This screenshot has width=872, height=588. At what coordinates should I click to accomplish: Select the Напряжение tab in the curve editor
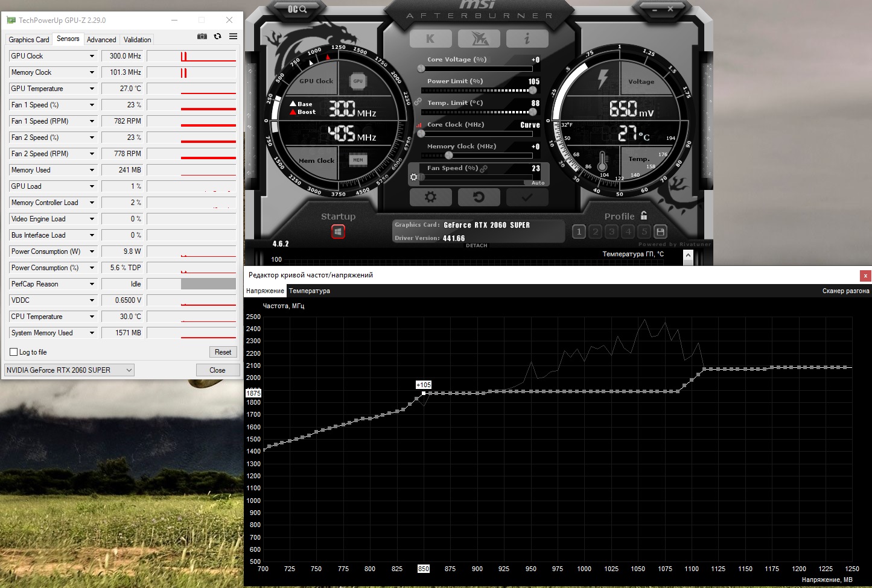[x=265, y=291]
